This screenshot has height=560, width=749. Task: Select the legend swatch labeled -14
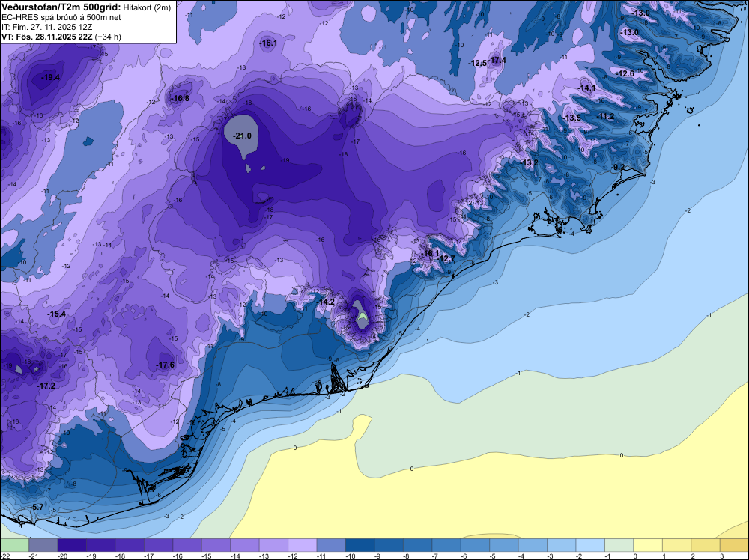pyautogui.click(x=245, y=545)
